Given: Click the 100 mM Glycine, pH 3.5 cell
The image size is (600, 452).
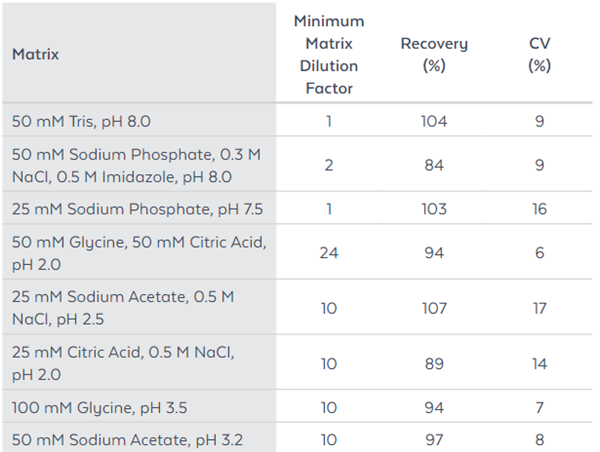Looking at the screenshot, I should point(97,407).
